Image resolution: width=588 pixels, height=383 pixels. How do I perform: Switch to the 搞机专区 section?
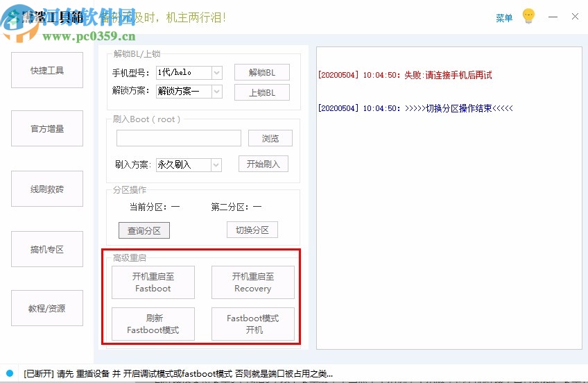[47, 249]
